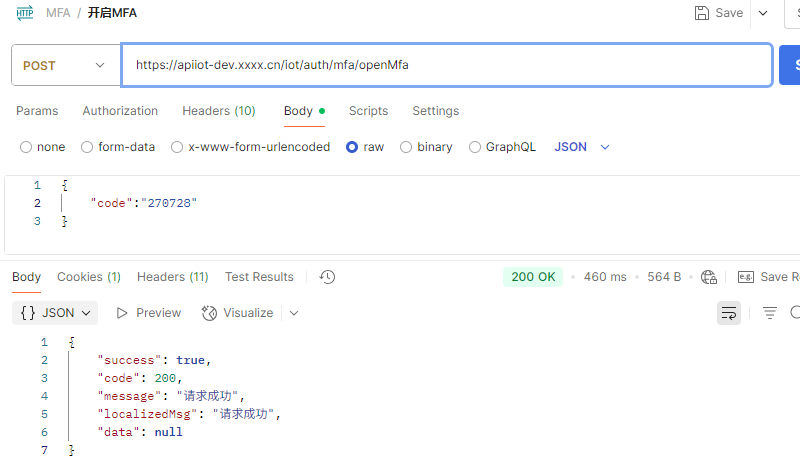
Task: Click the Save floppy disk icon
Action: (702, 13)
